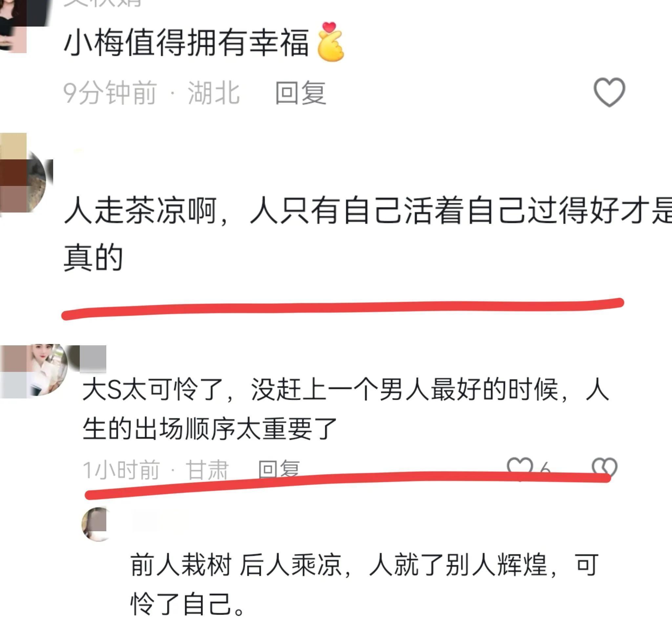Like the 大S太可怜了 comment showing 6 likes

click(x=520, y=468)
